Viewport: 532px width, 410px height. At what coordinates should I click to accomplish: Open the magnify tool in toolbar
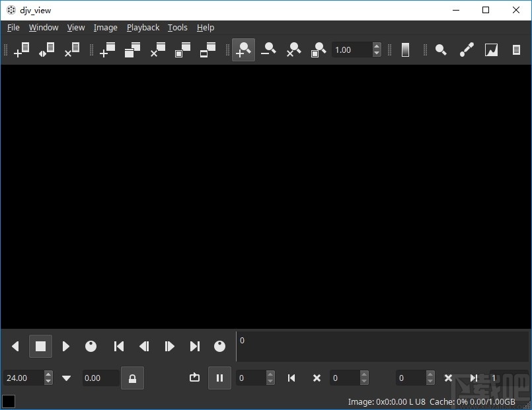[x=441, y=50]
